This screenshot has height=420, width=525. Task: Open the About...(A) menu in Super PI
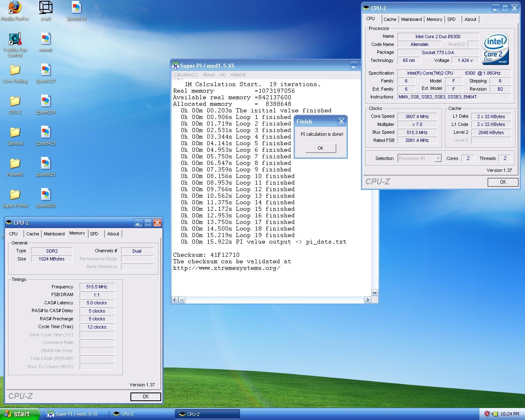(x=214, y=75)
